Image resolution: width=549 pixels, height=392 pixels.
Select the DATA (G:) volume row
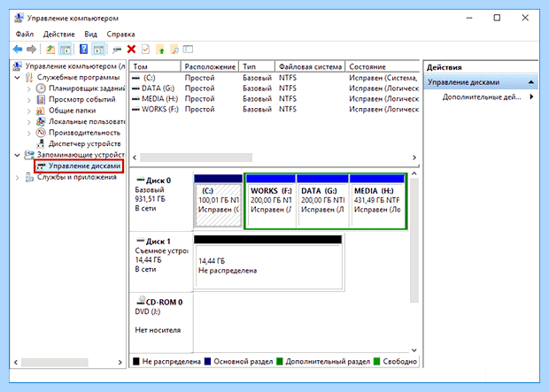(x=274, y=88)
